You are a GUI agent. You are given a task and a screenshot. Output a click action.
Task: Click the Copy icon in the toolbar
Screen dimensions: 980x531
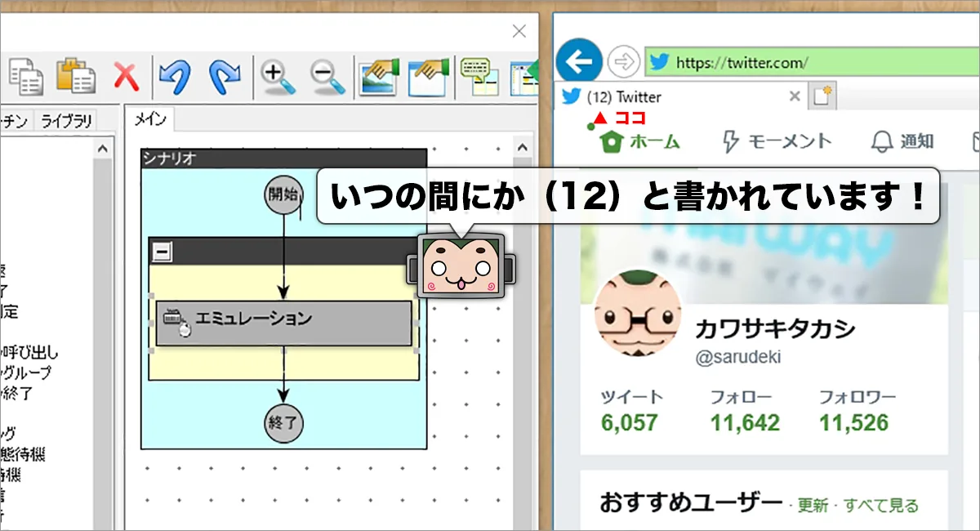[26, 77]
